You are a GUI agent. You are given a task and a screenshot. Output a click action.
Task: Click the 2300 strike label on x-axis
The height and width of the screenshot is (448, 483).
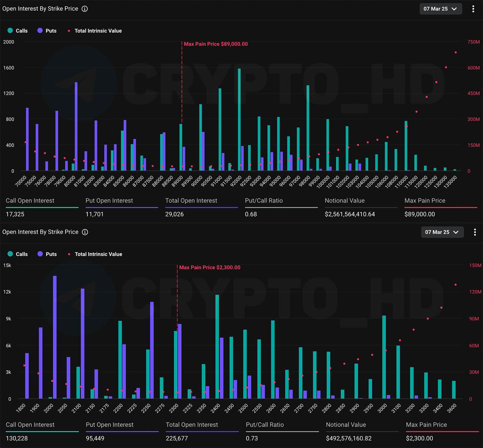pos(174,408)
